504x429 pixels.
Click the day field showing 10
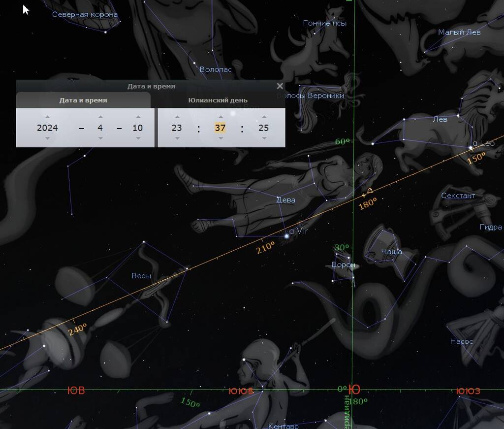point(138,128)
